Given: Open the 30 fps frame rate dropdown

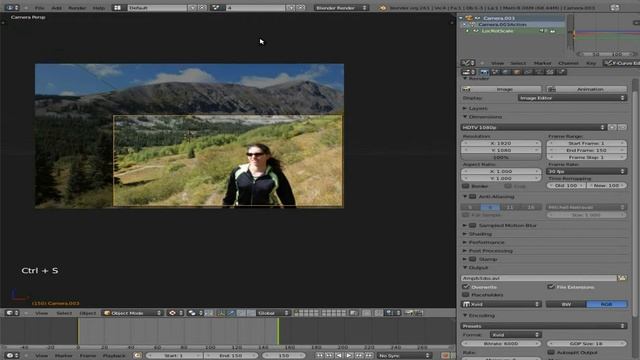Looking at the screenshot, I should point(587,171).
